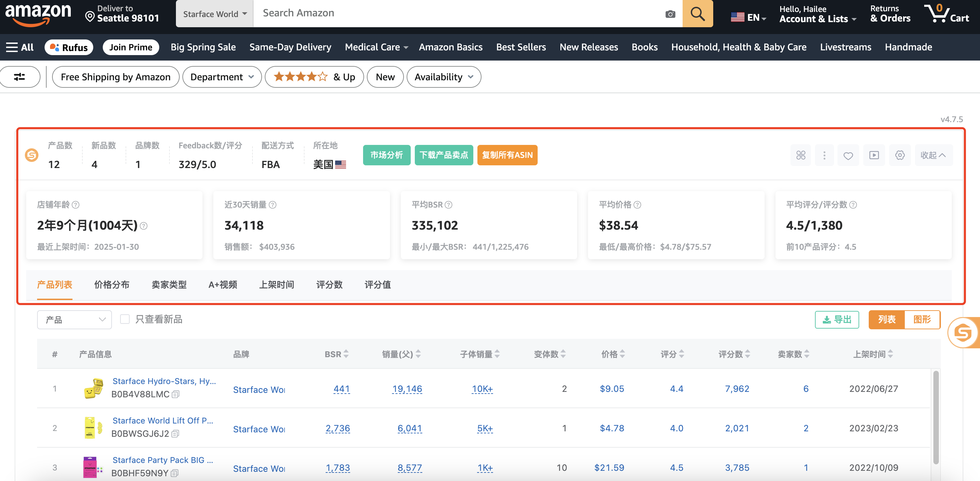This screenshot has height=481, width=980.
Task: Enable the 只查看新品 checkbox
Action: (x=125, y=319)
